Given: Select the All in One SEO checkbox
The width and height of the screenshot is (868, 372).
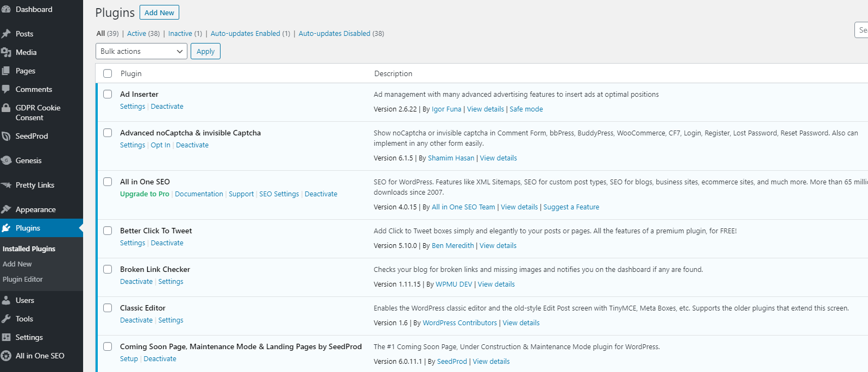Looking at the screenshot, I should point(108,182).
